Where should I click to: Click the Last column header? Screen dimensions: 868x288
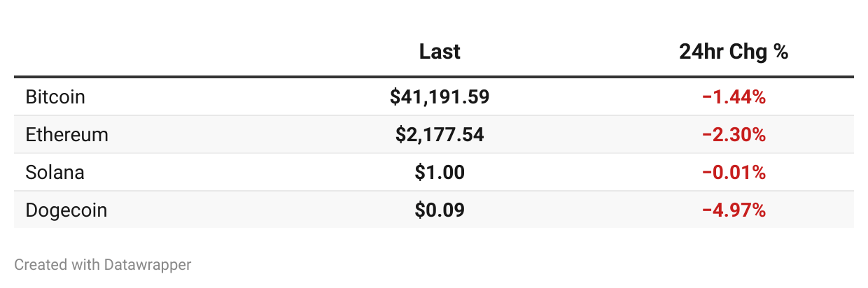440,52
